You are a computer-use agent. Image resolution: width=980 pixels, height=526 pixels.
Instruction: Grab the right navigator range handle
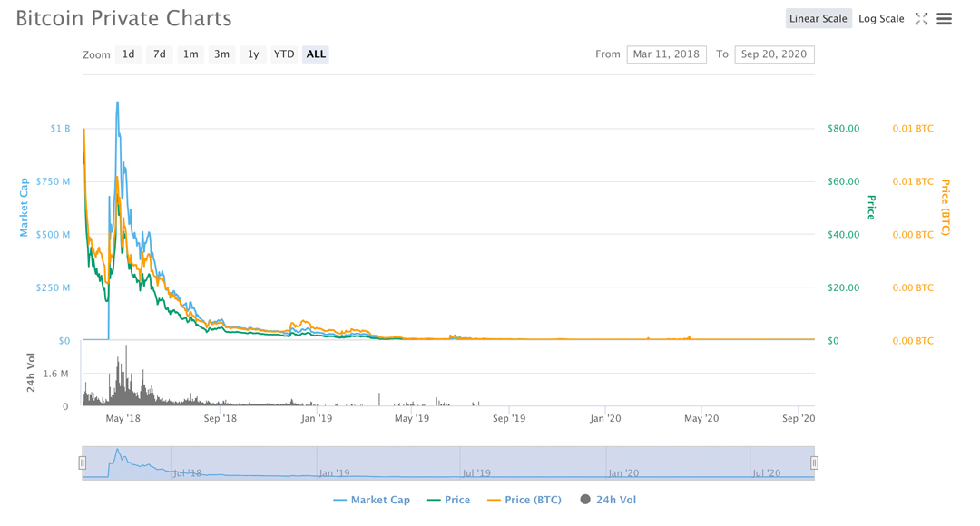coord(814,463)
